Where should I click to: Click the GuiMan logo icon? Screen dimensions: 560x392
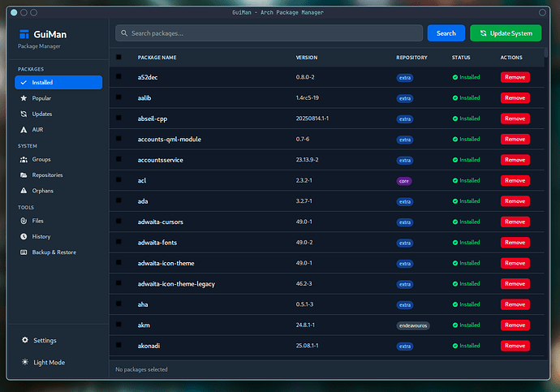tap(23, 34)
